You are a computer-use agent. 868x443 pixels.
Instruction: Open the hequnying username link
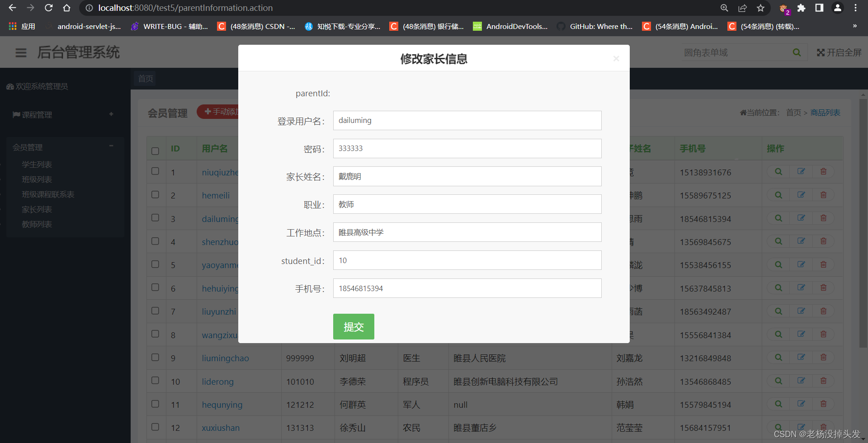click(x=222, y=405)
